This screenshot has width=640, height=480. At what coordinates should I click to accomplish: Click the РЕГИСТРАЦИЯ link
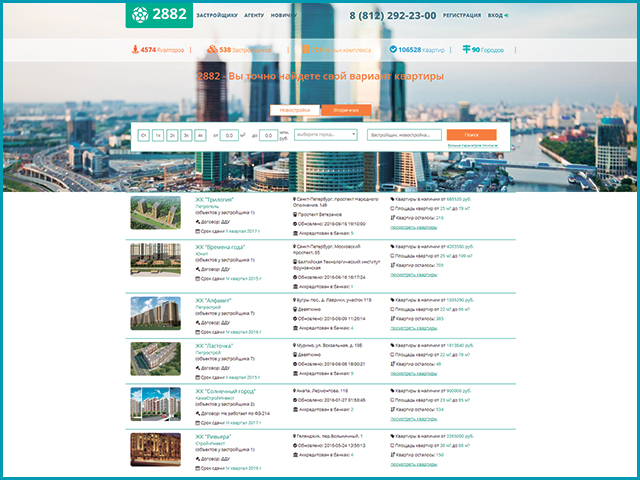click(462, 16)
